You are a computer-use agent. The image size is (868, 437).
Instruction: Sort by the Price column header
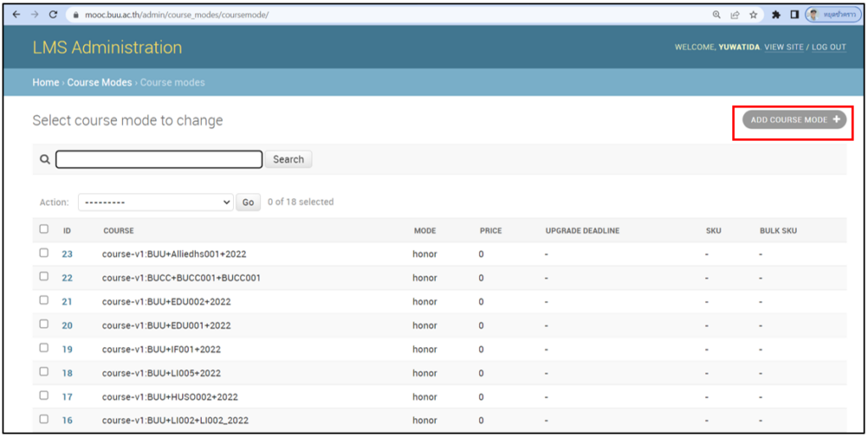(490, 230)
